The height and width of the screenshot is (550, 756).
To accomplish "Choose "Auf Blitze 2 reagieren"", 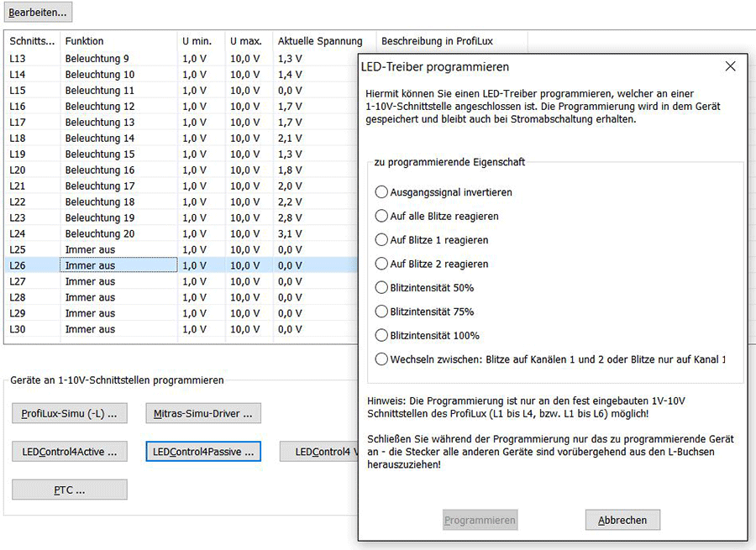I will click(x=382, y=264).
